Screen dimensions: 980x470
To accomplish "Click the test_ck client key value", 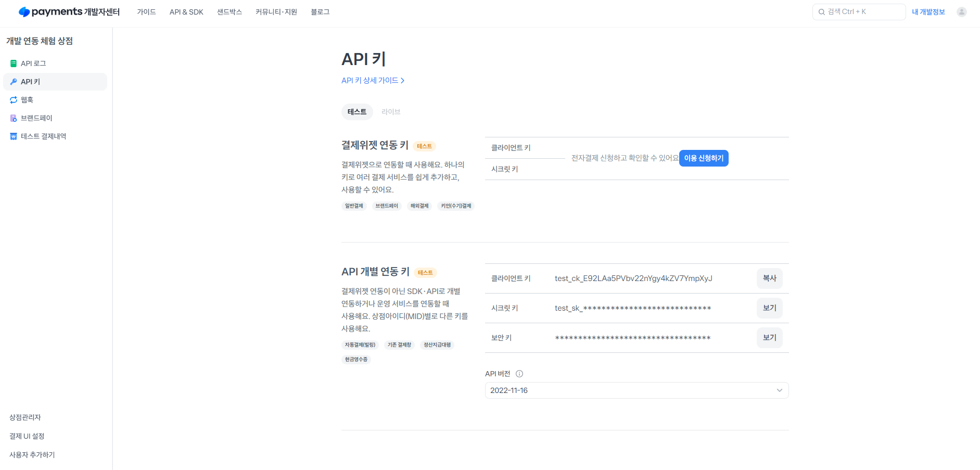I will pyautogui.click(x=633, y=278).
